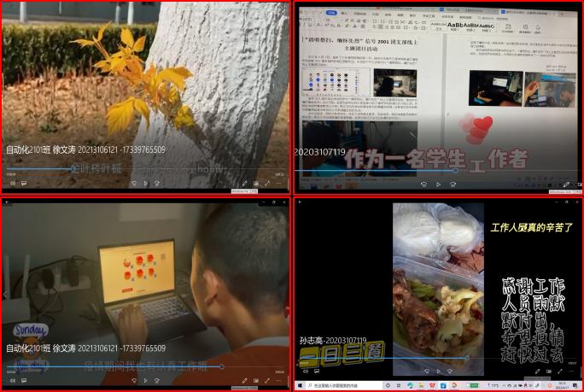Open the taskbar clock and date
Image resolution: width=584 pixels, height=392 pixels.
(x=561, y=386)
